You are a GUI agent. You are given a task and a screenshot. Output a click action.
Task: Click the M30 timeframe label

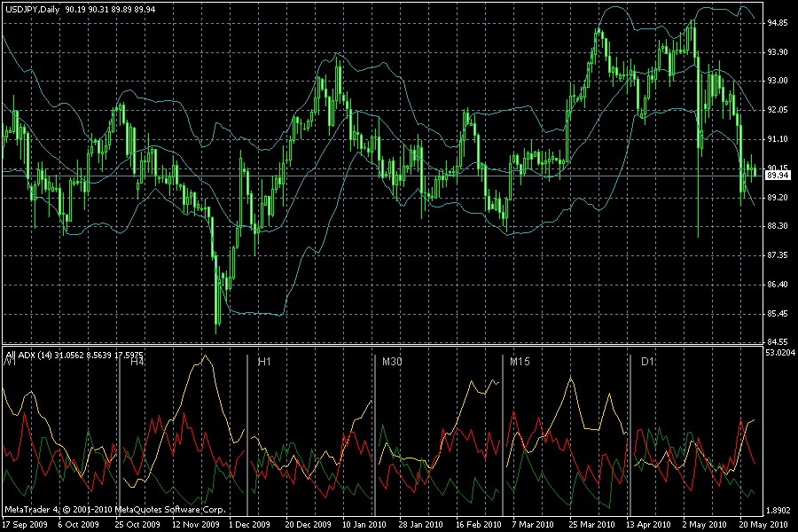click(392, 362)
